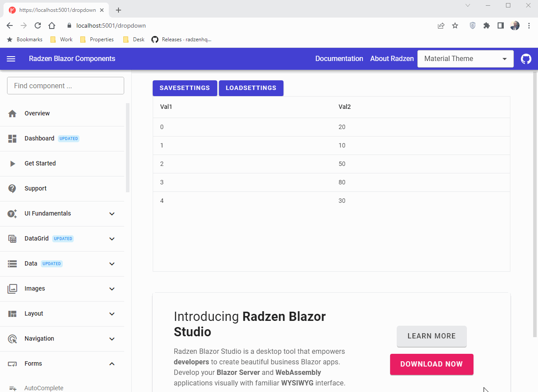Toggle the browser side panel icon

pos(500,25)
